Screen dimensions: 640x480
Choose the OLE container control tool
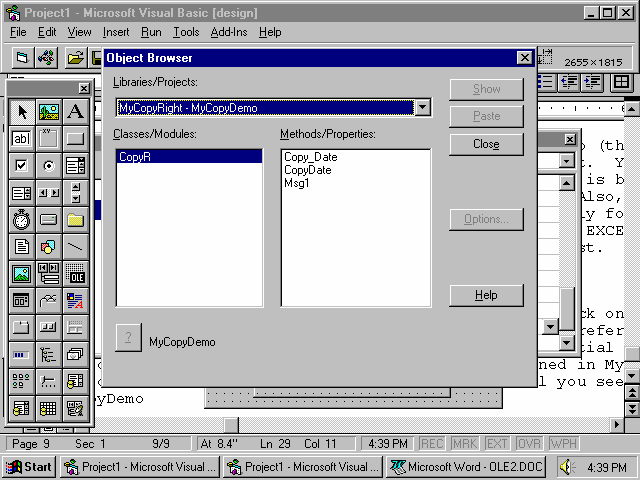click(x=75, y=274)
